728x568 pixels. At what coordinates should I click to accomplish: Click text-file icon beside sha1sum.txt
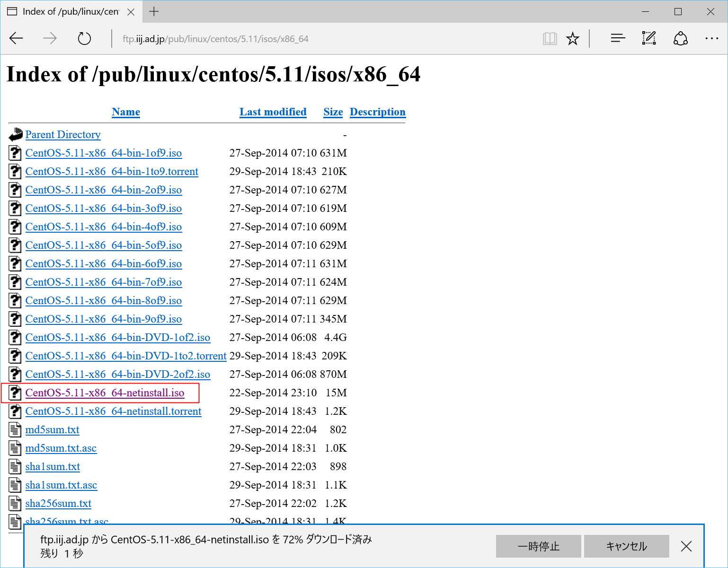[15, 467]
